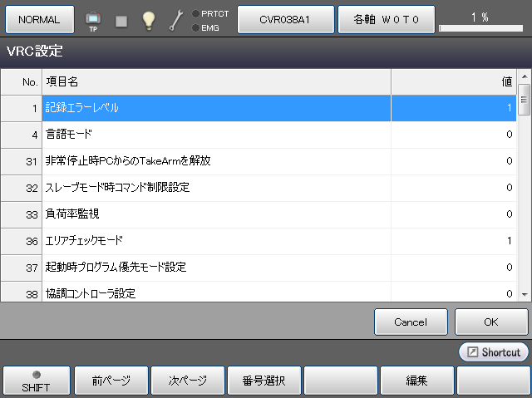Click the wrench maintenance icon

176,20
